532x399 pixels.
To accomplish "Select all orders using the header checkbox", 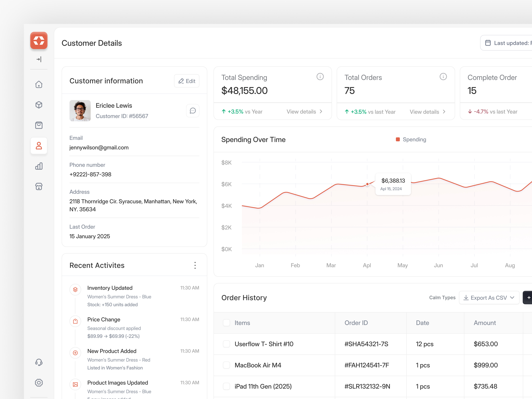I will pos(226,323).
